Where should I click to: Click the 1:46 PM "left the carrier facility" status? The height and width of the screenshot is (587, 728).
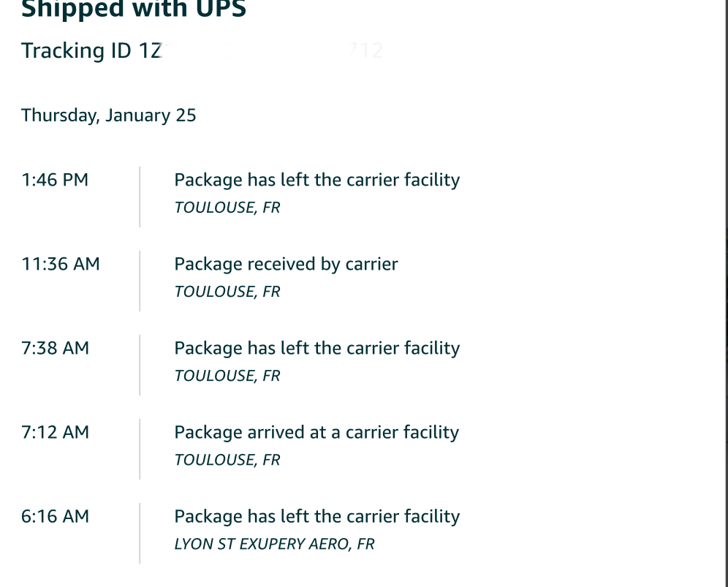click(x=316, y=180)
